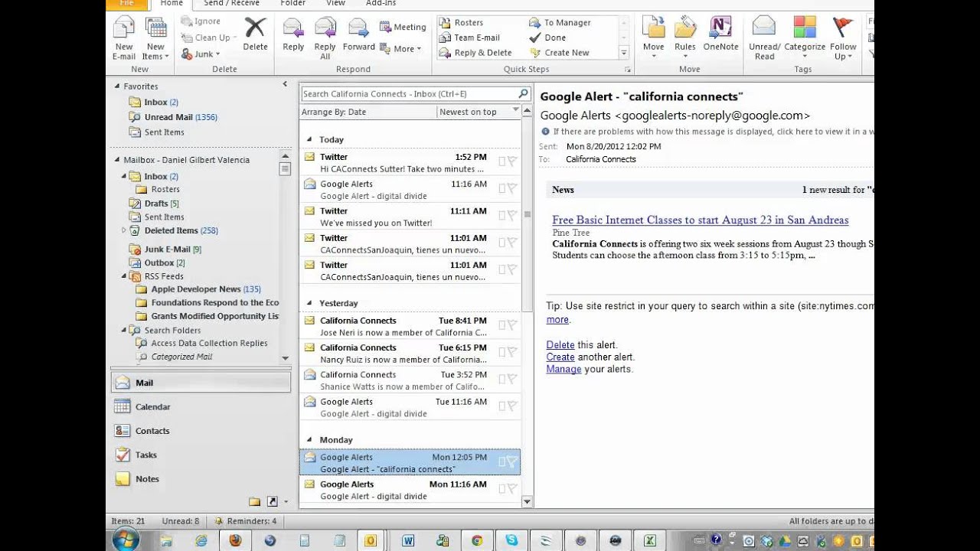Select the Done quick step
980x551 pixels.
tap(547, 37)
